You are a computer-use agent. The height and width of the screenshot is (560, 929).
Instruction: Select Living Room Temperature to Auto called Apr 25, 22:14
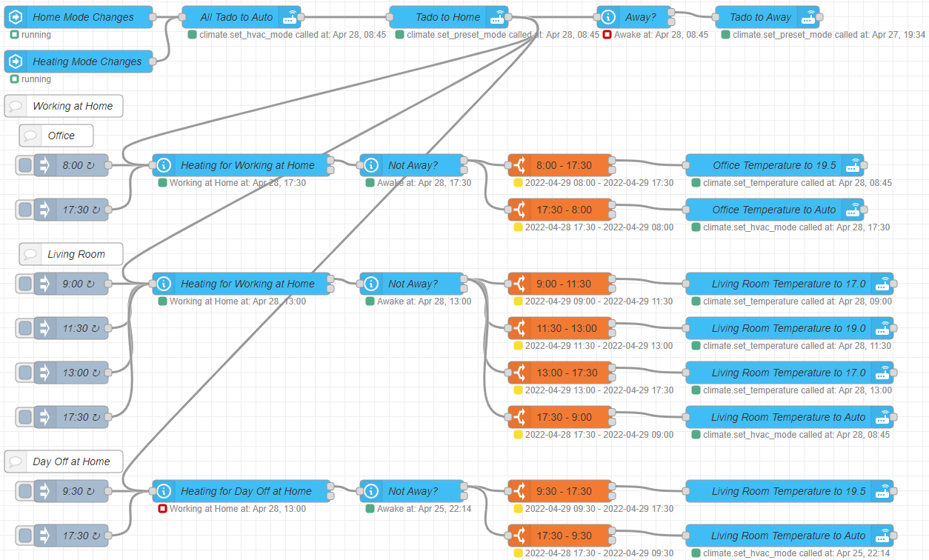tap(790, 536)
